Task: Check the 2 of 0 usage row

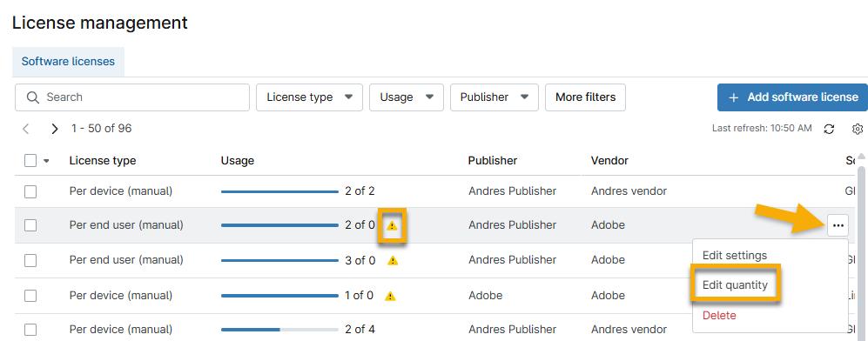Action: (30, 225)
